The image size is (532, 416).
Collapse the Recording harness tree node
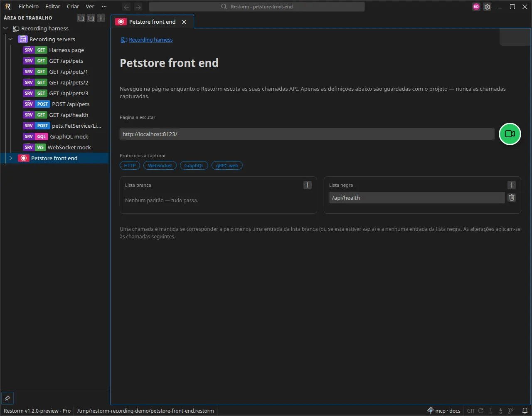point(5,28)
